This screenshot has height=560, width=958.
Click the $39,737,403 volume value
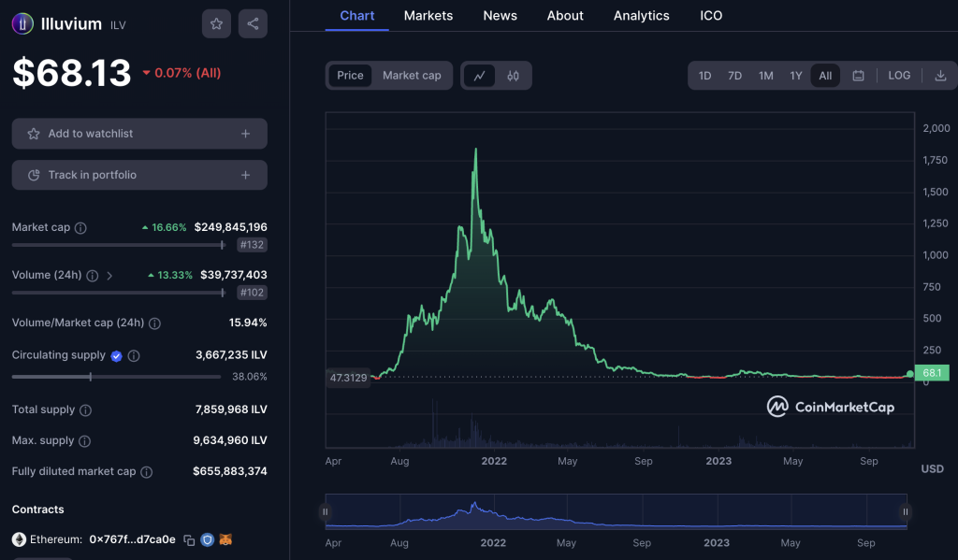click(233, 276)
